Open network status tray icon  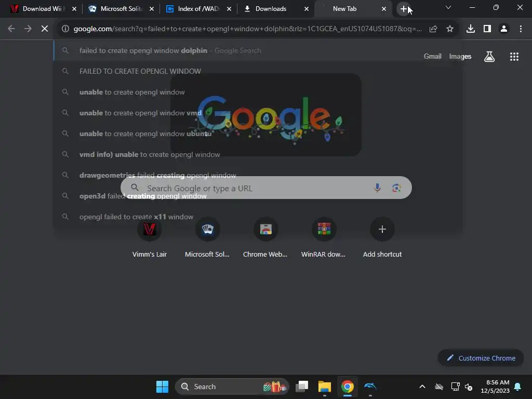click(x=455, y=387)
